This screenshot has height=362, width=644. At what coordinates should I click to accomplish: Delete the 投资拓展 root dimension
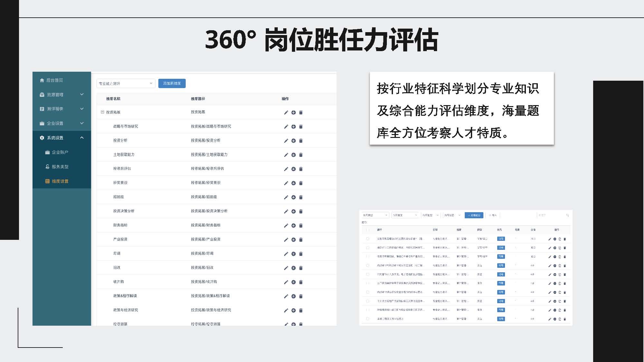tap(301, 113)
